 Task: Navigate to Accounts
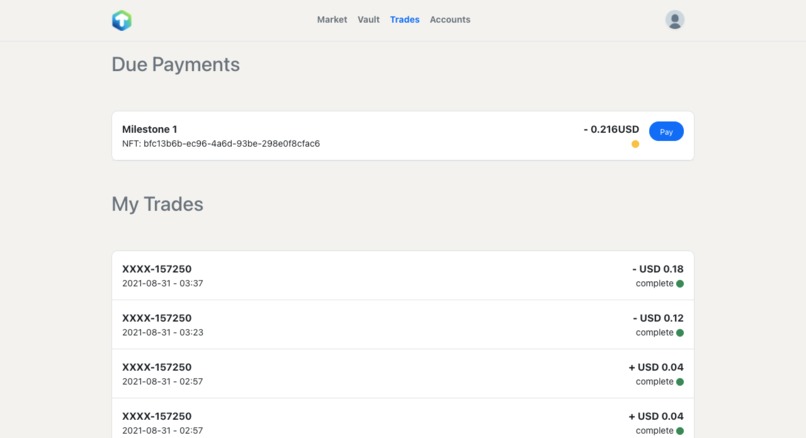(450, 20)
